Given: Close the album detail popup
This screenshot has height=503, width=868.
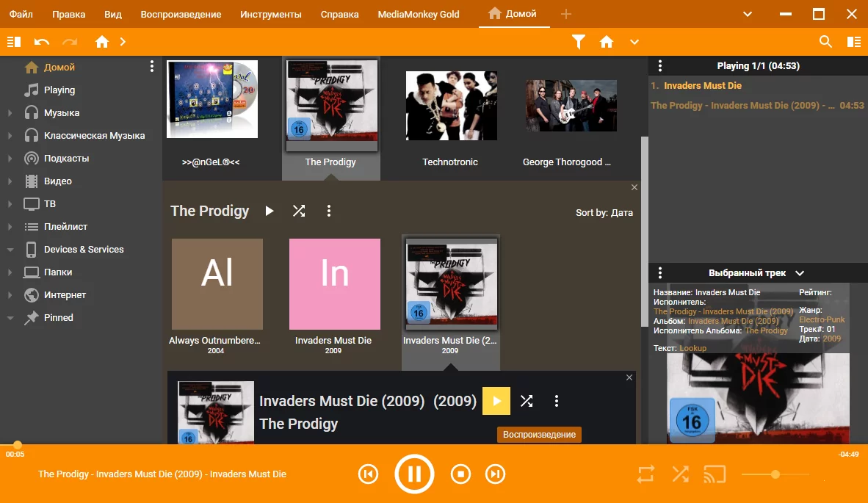Looking at the screenshot, I should click(x=629, y=377).
